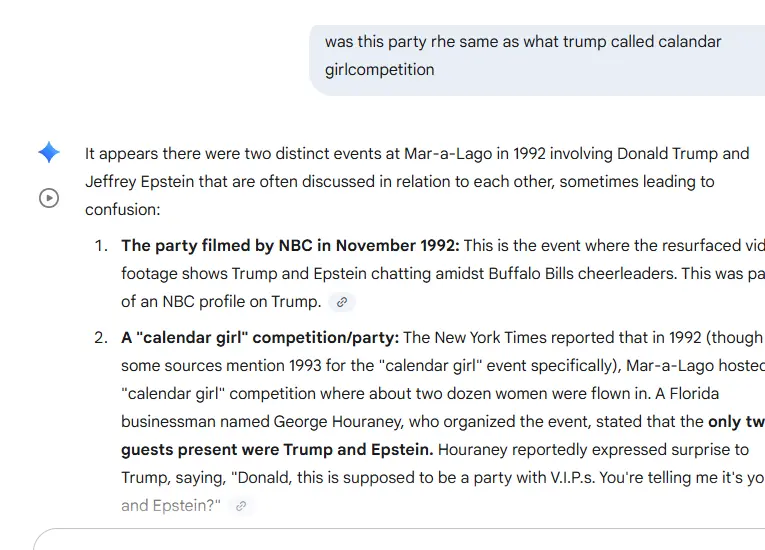Click bold heading 'The party filmed by NBC in November 1992:'
The height and width of the screenshot is (550, 765).
(x=290, y=246)
